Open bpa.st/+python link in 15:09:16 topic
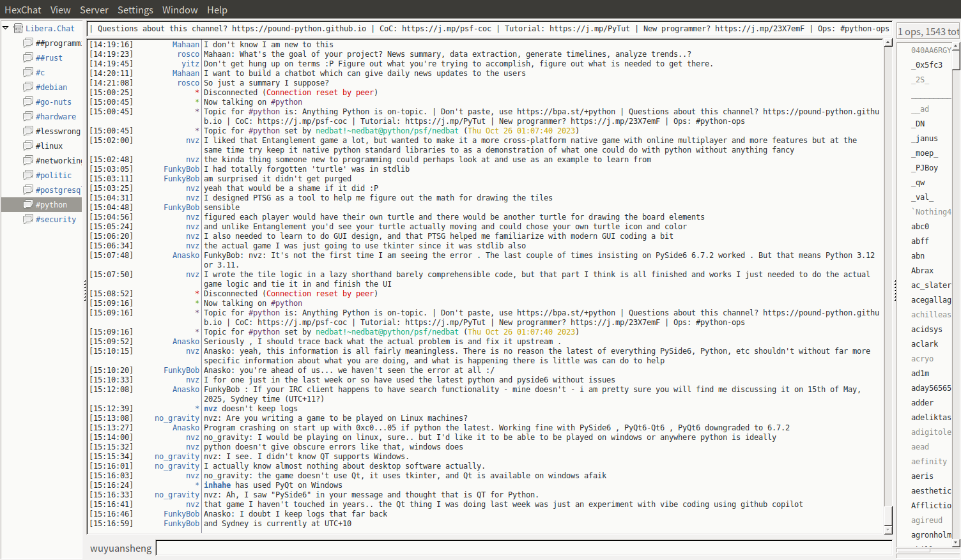The image size is (961, 560). [x=566, y=313]
